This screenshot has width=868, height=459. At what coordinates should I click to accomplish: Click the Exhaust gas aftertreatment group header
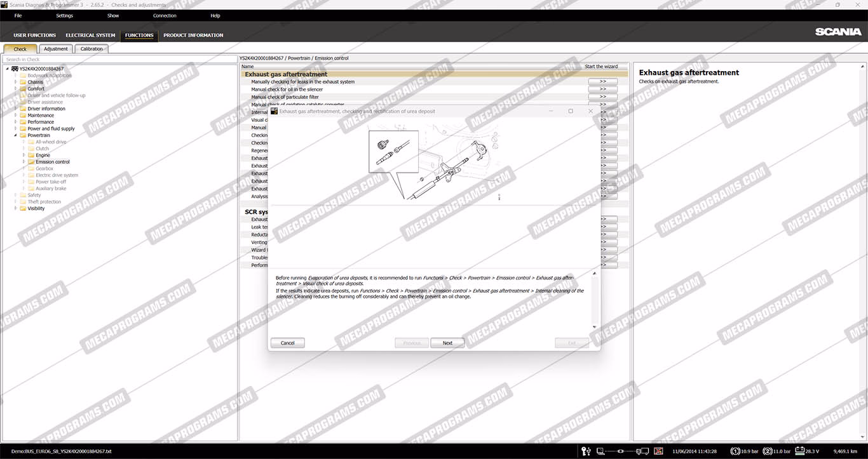(435, 74)
